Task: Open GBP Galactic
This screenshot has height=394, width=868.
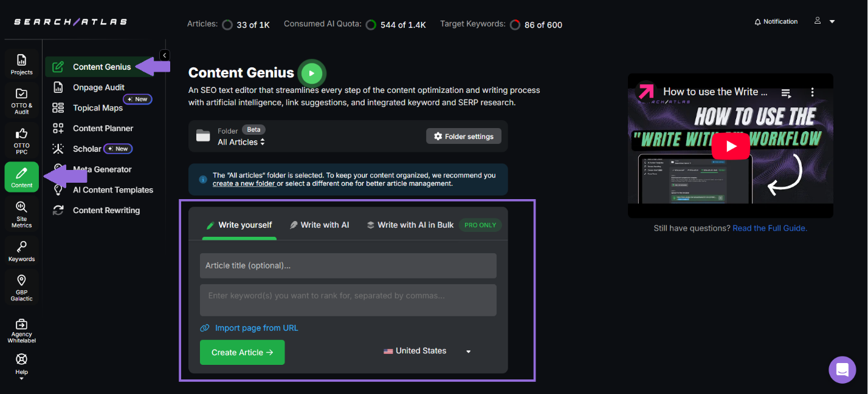Action: point(21,287)
